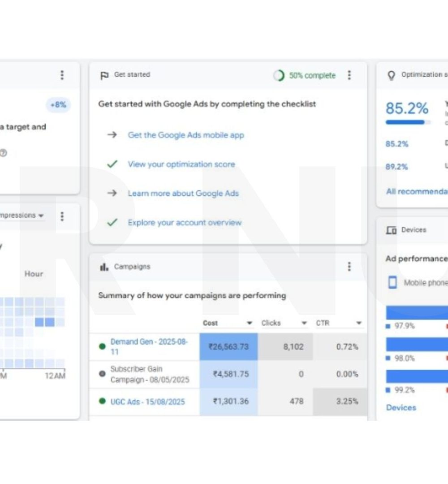Open the Demand Gen - 2025-08-11 campaign

(x=149, y=346)
